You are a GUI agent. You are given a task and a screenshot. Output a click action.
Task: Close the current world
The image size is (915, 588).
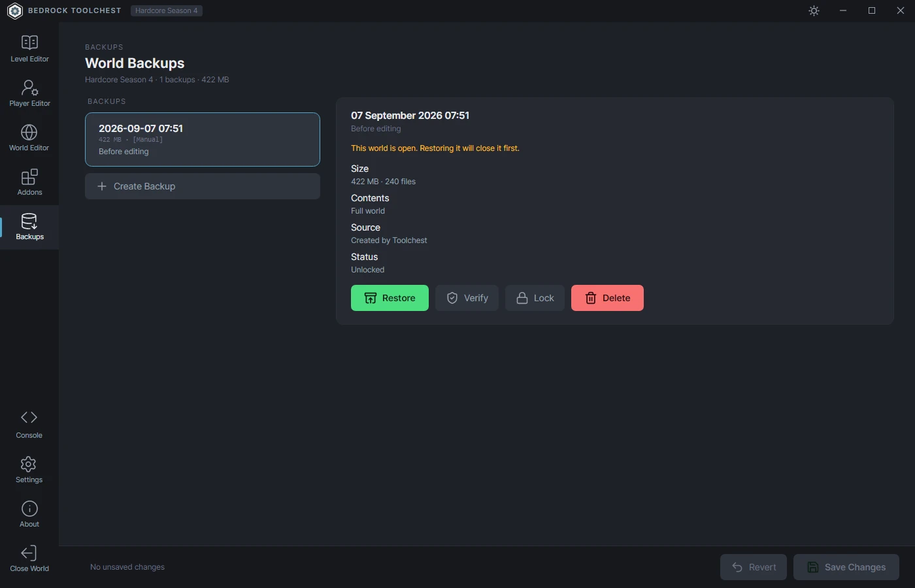(29, 559)
